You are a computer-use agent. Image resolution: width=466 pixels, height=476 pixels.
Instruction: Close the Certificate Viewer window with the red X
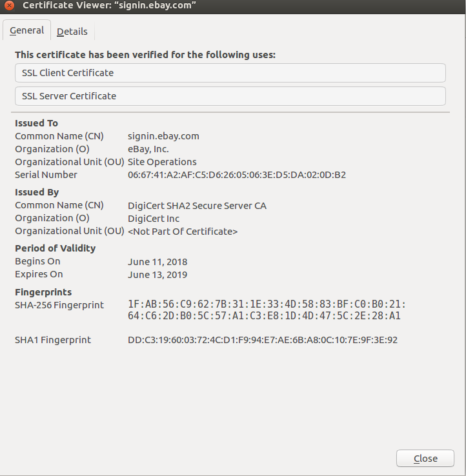click(10, 5)
